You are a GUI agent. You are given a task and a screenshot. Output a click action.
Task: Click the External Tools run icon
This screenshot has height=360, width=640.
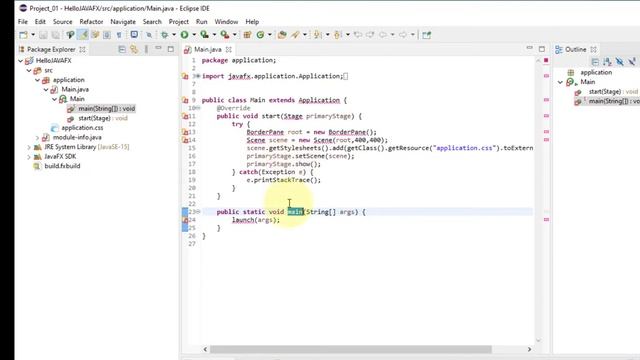[224, 35]
